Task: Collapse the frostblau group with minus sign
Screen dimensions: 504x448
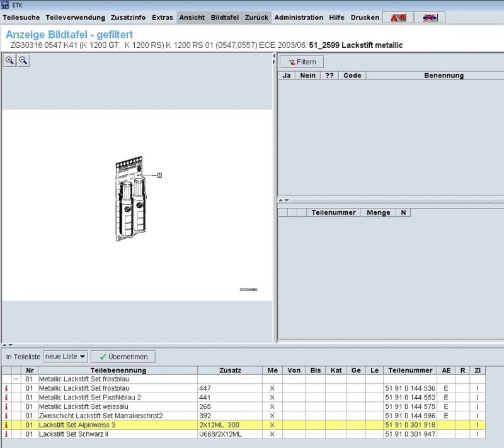Action: click(x=16, y=379)
